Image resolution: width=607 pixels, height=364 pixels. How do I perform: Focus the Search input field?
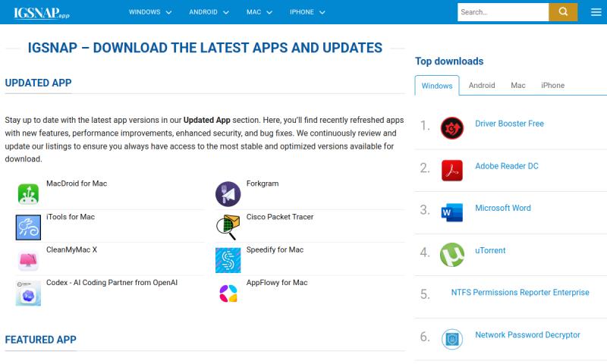pos(502,12)
